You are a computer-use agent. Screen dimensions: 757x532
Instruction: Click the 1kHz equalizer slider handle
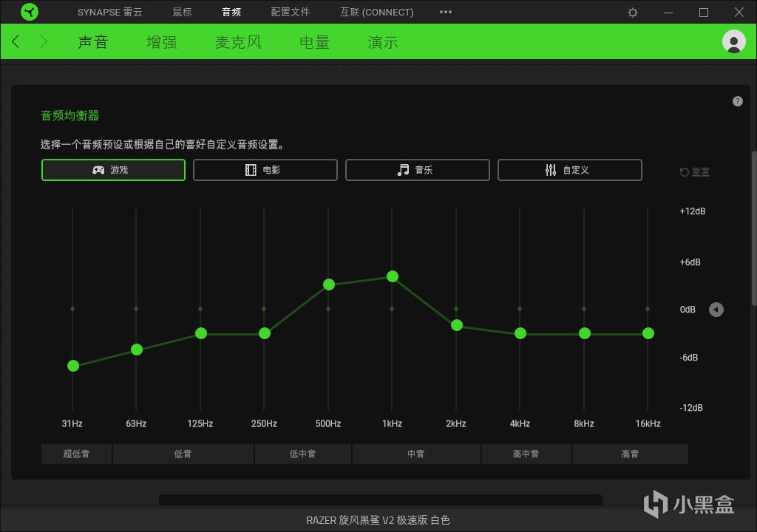click(x=392, y=276)
